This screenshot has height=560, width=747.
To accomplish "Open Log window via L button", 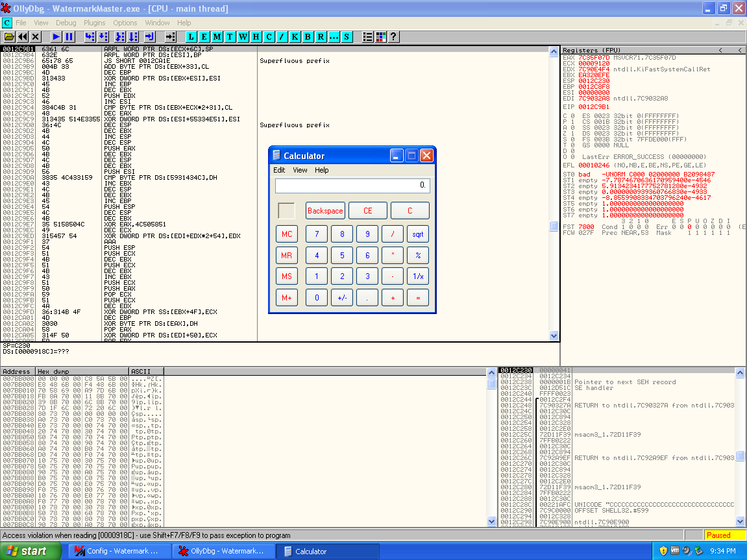I will (x=191, y=37).
